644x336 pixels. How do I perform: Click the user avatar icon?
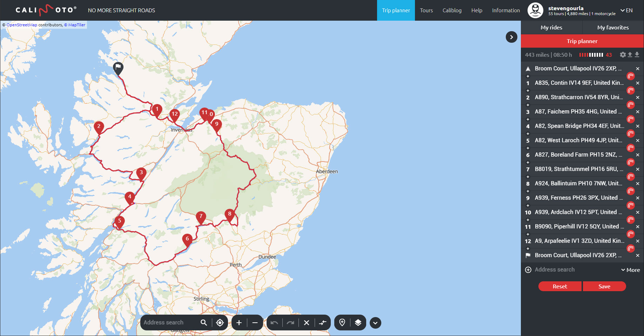(535, 10)
